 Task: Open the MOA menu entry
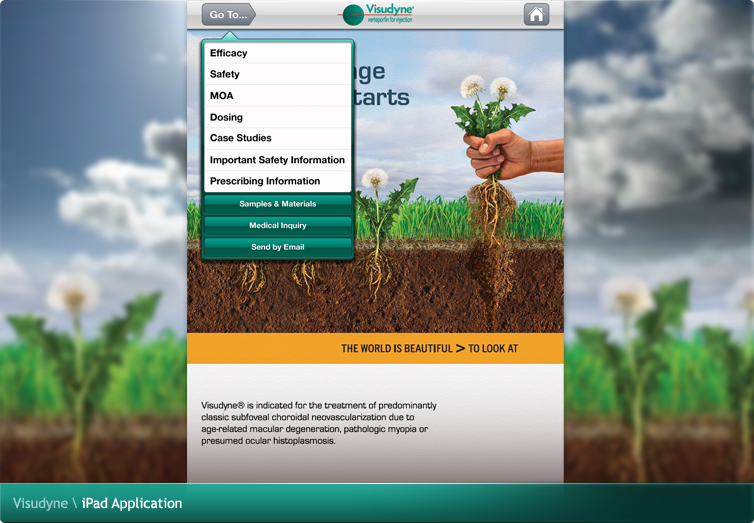click(277, 96)
